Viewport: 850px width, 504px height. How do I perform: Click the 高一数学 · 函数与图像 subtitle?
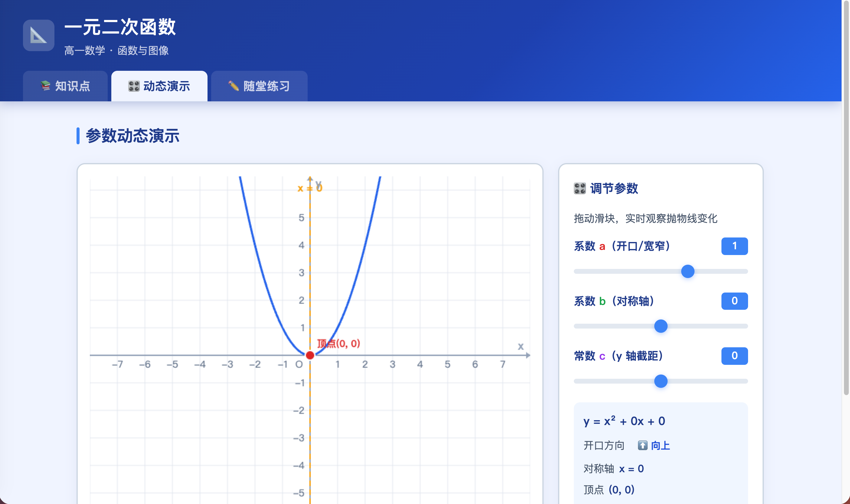click(116, 51)
